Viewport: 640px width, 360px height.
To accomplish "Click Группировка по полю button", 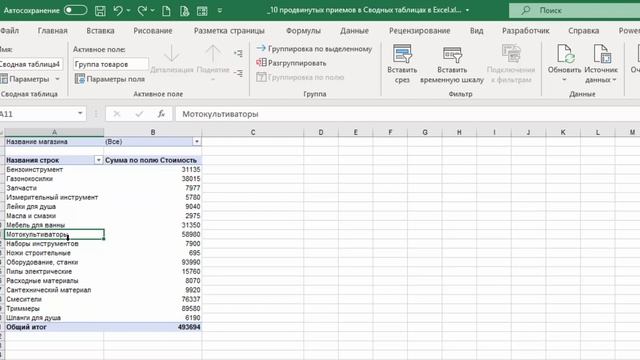I will pos(300,77).
